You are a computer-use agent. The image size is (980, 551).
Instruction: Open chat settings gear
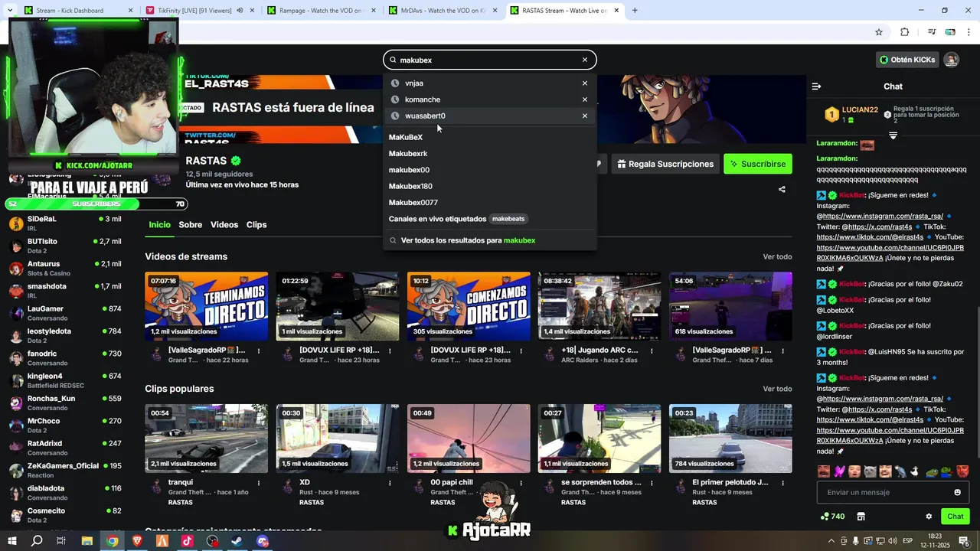tap(929, 517)
